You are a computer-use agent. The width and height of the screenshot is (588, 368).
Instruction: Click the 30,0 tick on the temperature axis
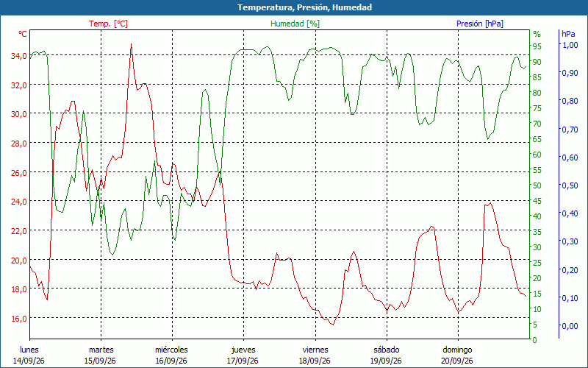click(19, 114)
